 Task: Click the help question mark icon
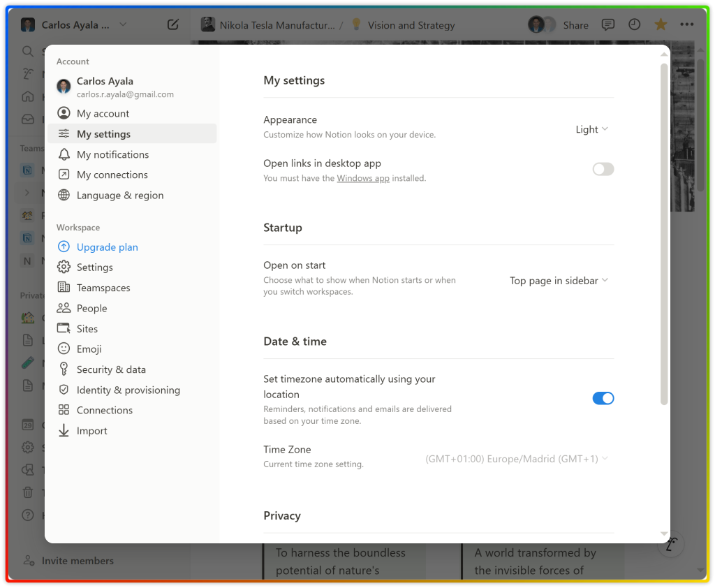[28, 515]
